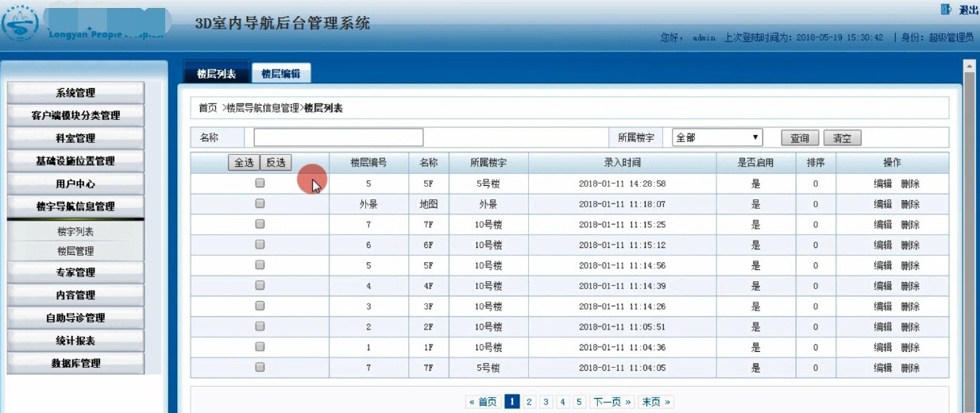
Task: Click the exit door icon
Action: click(x=946, y=10)
